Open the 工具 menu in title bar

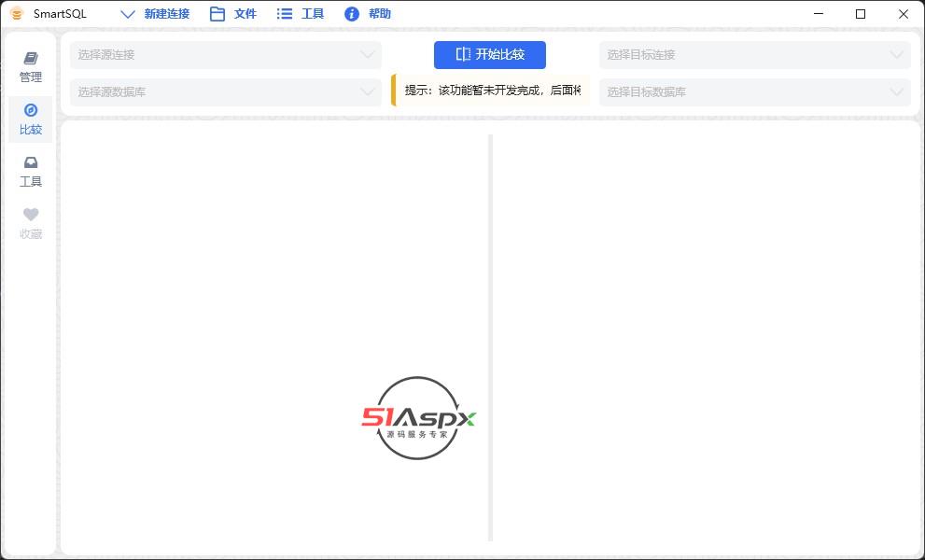coord(301,14)
